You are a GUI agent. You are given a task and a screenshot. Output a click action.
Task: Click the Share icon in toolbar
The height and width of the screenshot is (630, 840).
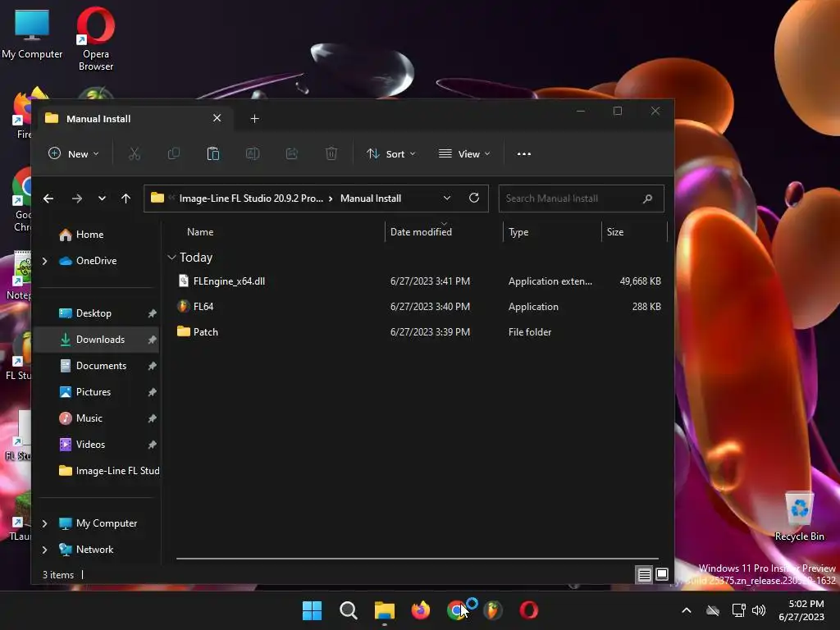[292, 154]
